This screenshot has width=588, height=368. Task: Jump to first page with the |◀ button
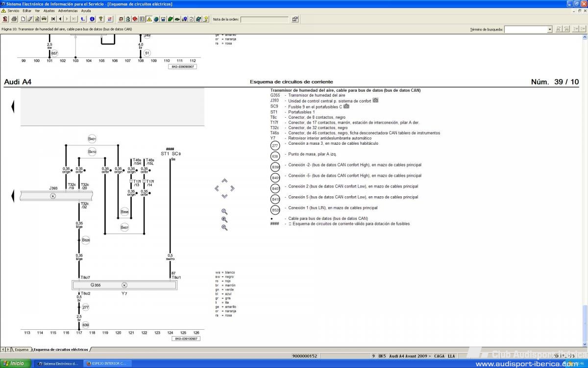(53, 19)
